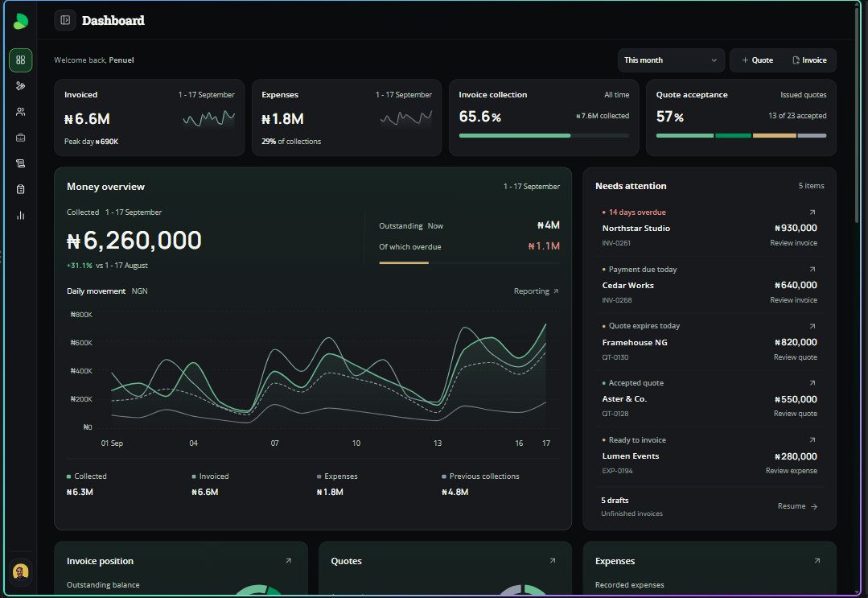The height and width of the screenshot is (598, 868).
Task: Open Lumen Events item via its arrow icon
Action: tap(812, 439)
